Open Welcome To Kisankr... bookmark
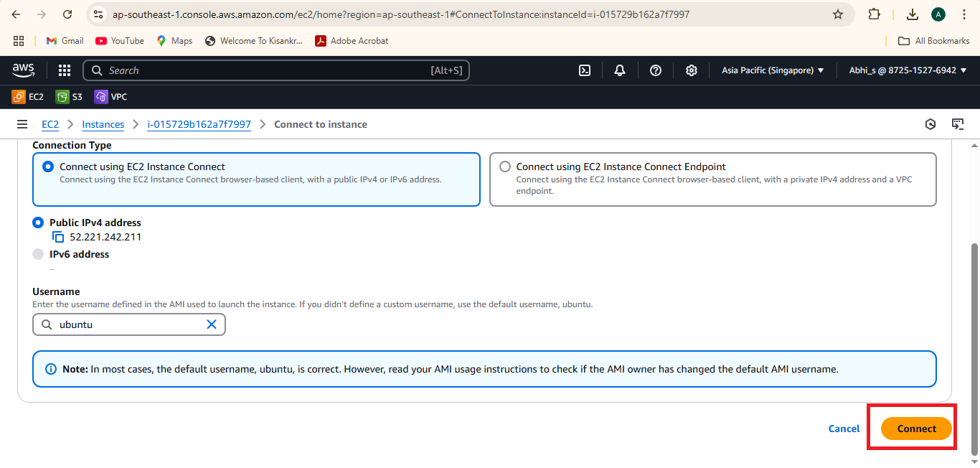Screen dimensions: 980x468 254,41
